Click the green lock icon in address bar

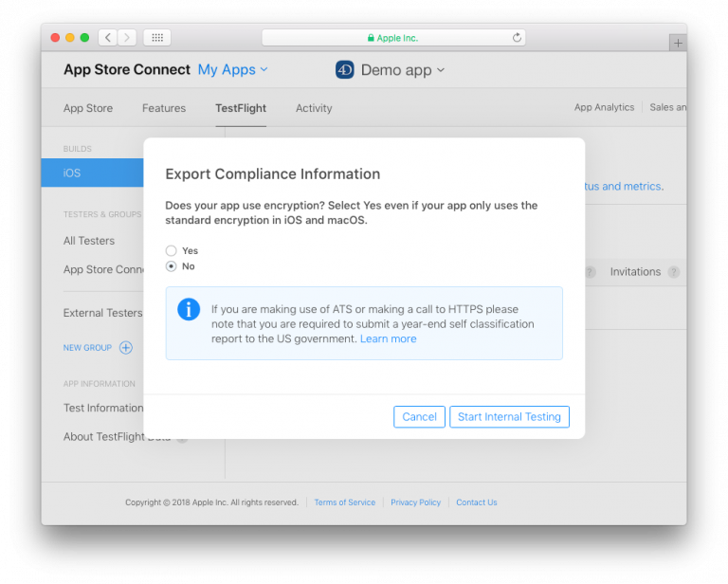(x=371, y=38)
